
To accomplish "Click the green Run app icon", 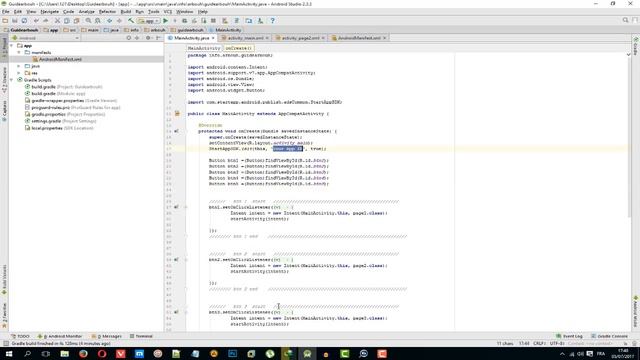I will 165,20.
